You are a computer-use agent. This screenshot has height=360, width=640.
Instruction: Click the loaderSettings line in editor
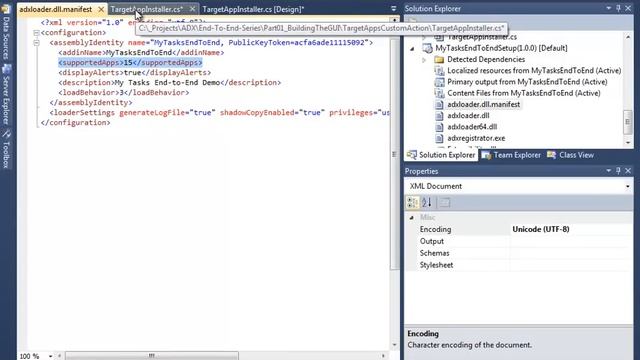(220, 113)
